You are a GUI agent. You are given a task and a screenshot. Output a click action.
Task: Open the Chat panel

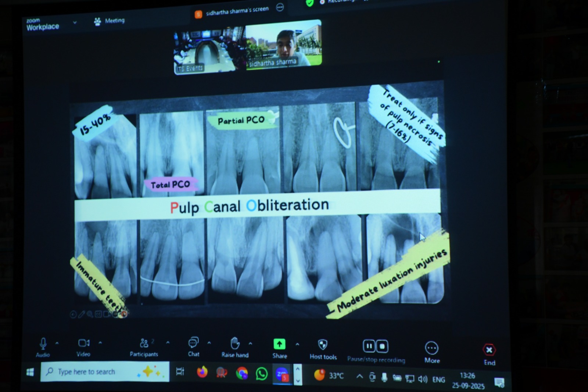click(193, 343)
